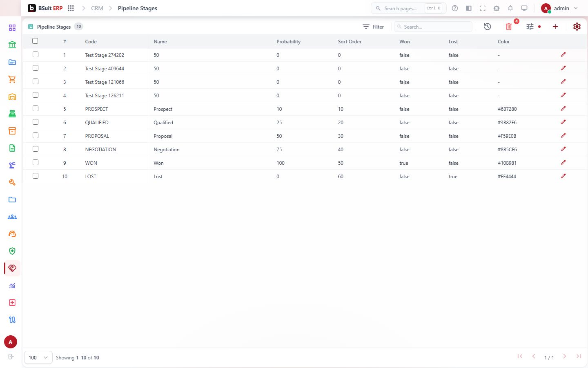The width and height of the screenshot is (588, 368).
Task: Add a new pipeline stage
Action: [555, 27]
